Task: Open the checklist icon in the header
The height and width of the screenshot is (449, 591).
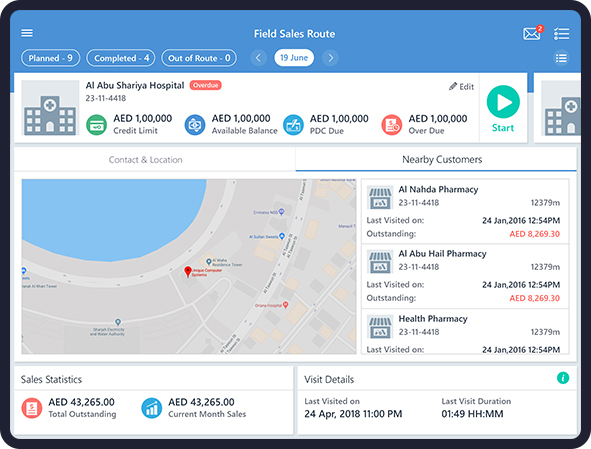Action: click(561, 34)
